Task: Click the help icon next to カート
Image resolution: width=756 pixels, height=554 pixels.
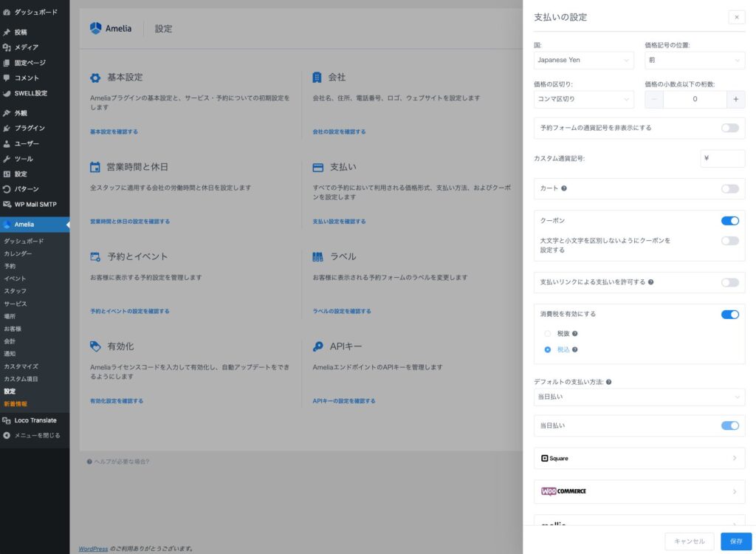Action: [564, 188]
